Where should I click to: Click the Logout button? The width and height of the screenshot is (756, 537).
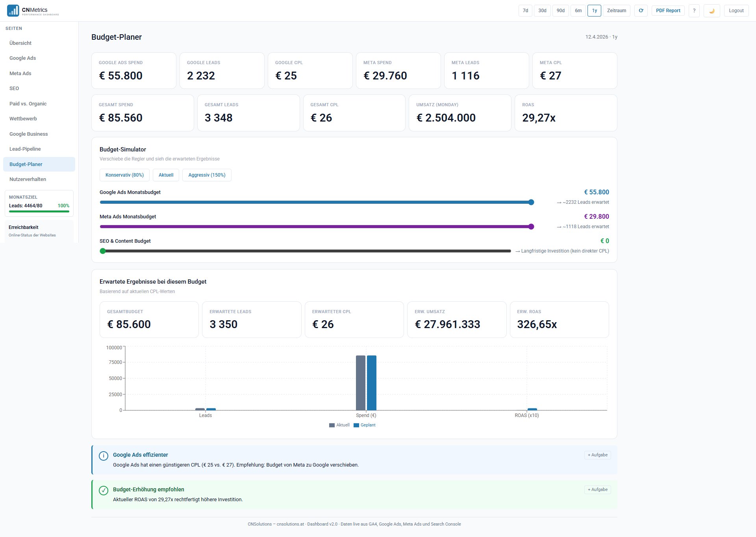pos(736,11)
